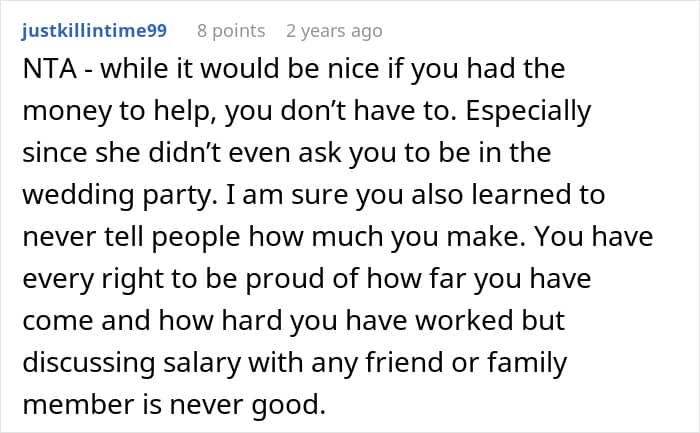Image resolution: width=700 pixels, height=433 pixels.
Task: Click the "8 points" score label
Action: (230, 31)
